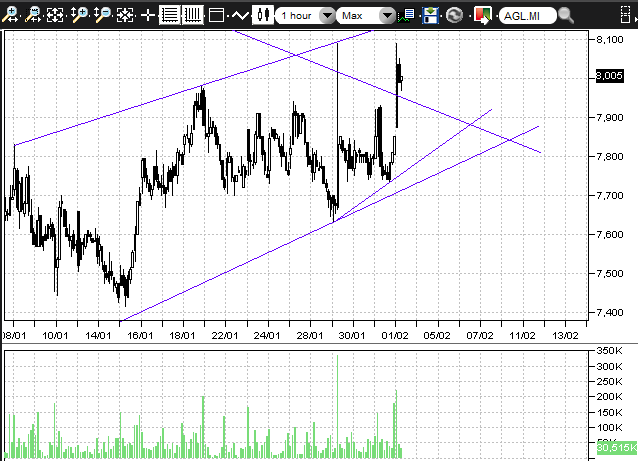638x461 pixels.
Task: Click the 8,005 current price label
Action: point(609,76)
